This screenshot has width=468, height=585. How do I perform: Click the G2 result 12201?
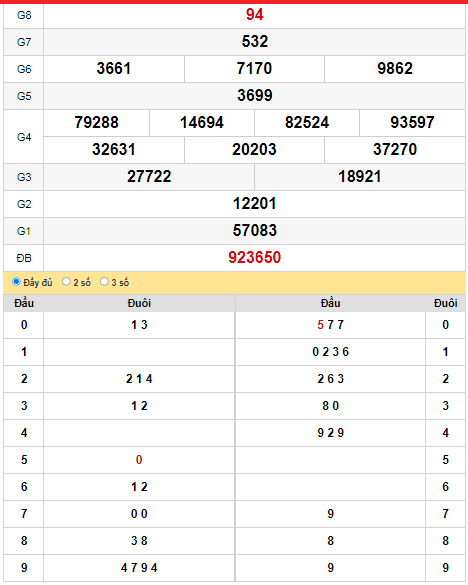pyautogui.click(x=255, y=204)
